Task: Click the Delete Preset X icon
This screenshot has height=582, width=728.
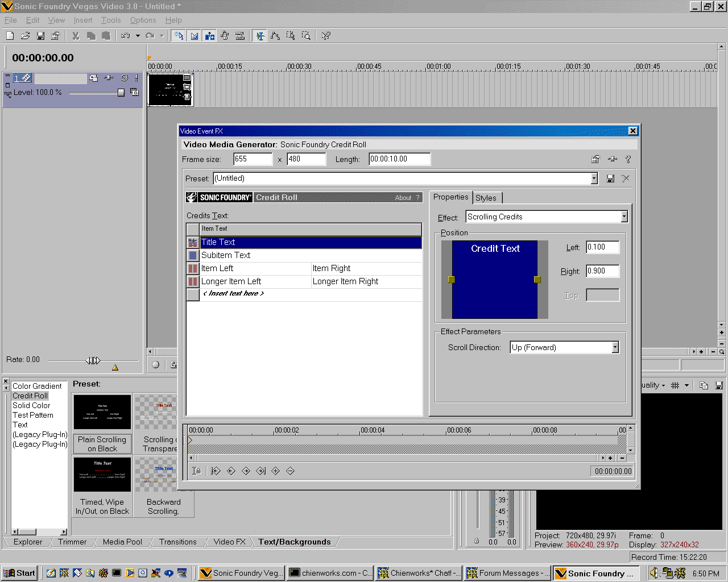Action: coord(626,178)
